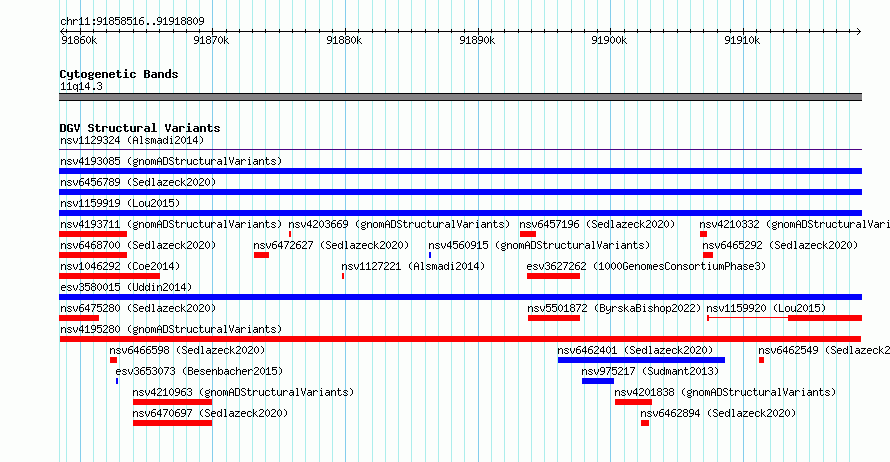Click the 91880k ruler tick label

click(344, 40)
